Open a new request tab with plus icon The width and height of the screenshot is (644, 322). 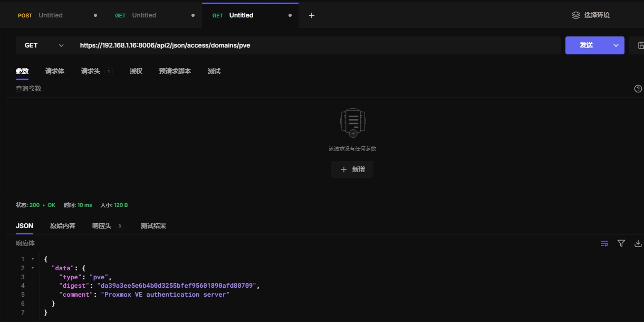tap(312, 15)
